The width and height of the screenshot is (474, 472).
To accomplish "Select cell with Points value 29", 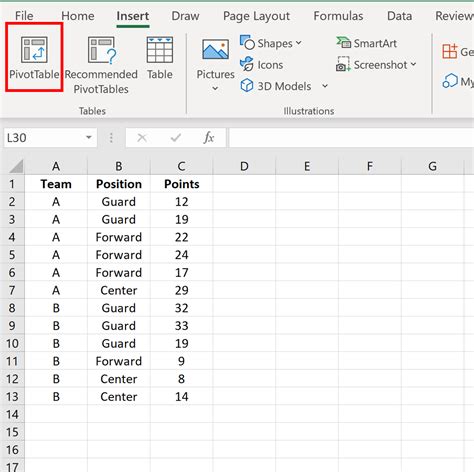I will [181, 290].
